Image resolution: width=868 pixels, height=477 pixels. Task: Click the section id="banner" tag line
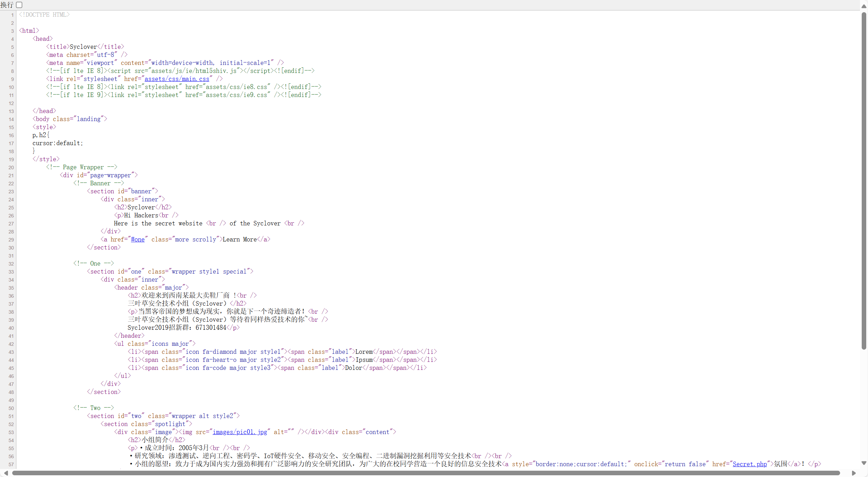(122, 191)
